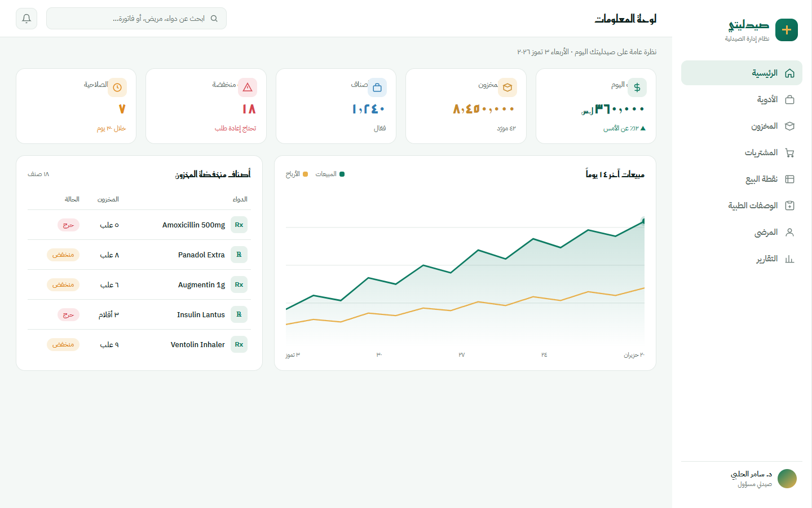Viewport: 812px width, 508px height.
Task: Click the medicine bag icon beside الأدوية
Action: [789, 99]
